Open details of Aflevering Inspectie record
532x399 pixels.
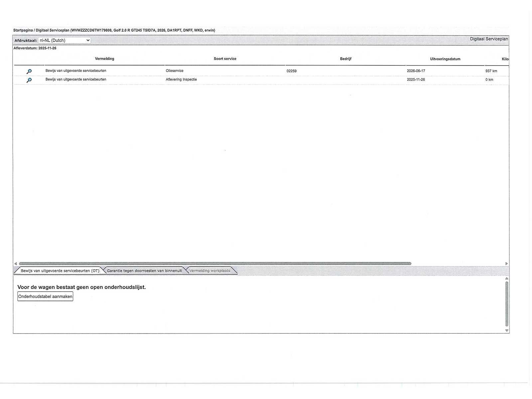click(x=29, y=80)
